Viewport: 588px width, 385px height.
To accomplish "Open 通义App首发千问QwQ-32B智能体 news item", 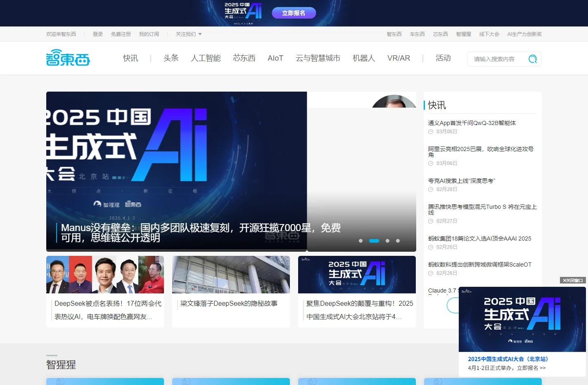I will click(x=472, y=123).
